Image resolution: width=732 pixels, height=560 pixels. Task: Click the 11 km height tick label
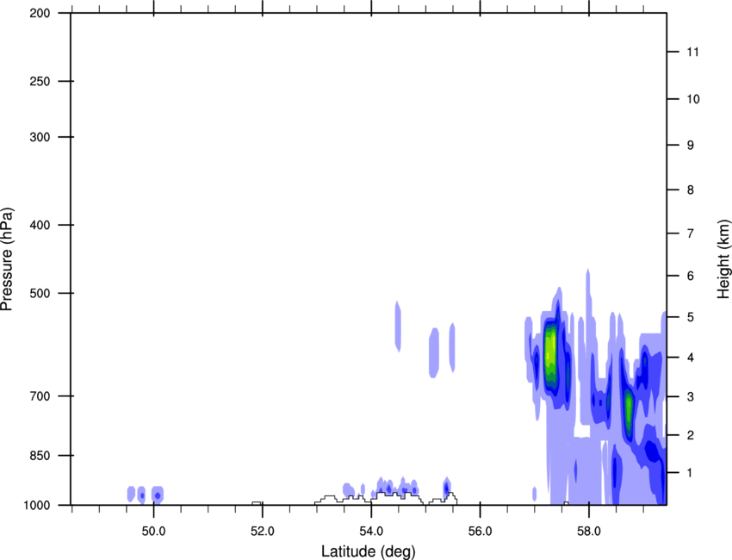[691, 53]
